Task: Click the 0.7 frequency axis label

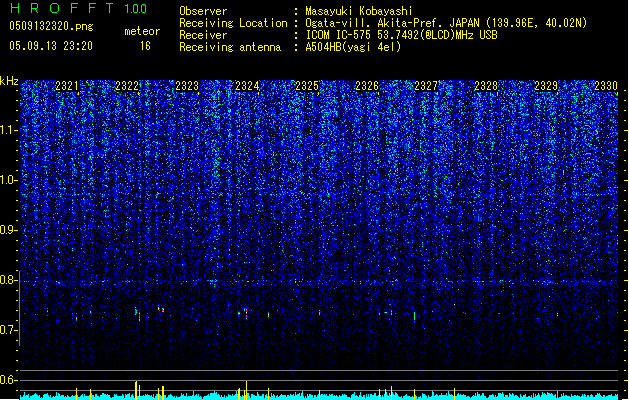Action: (x=9, y=330)
